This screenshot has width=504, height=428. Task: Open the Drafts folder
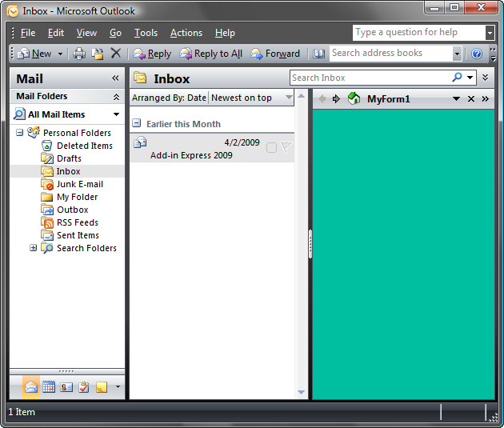click(69, 158)
